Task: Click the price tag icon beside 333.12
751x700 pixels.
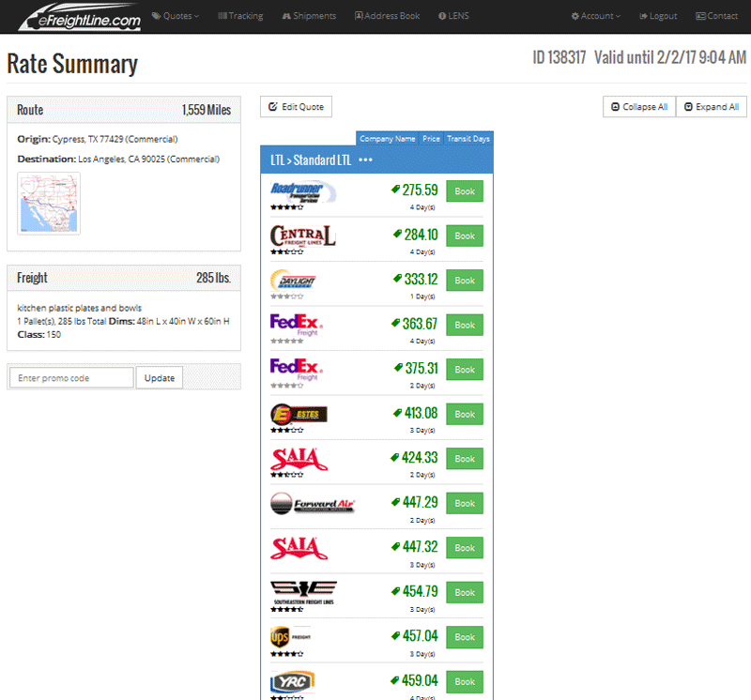Action: point(397,278)
